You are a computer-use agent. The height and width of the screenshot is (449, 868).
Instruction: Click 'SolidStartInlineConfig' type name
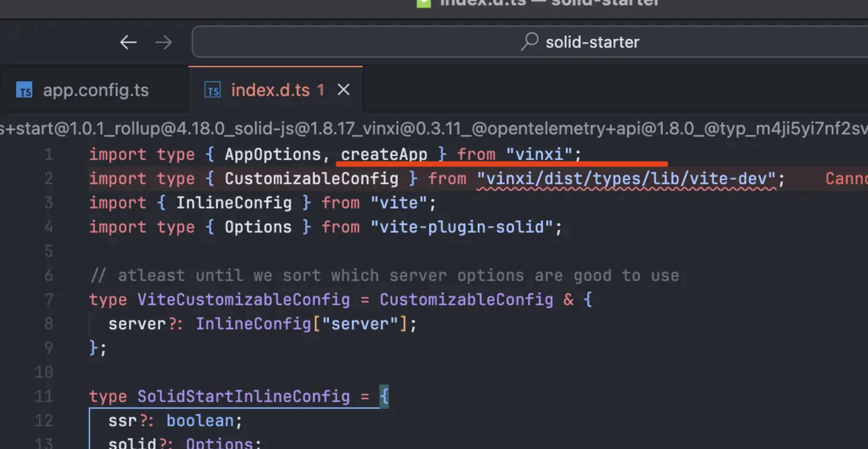click(244, 396)
